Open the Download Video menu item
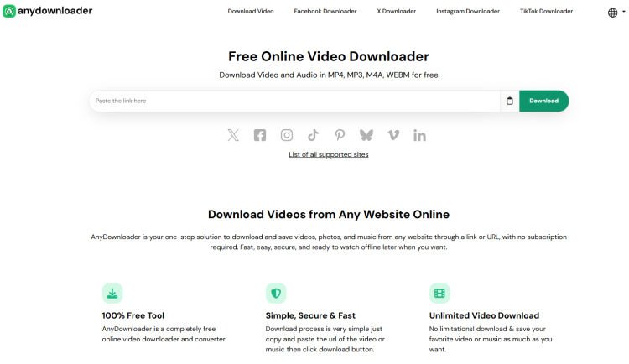629x364 pixels. tap(251, 11)
